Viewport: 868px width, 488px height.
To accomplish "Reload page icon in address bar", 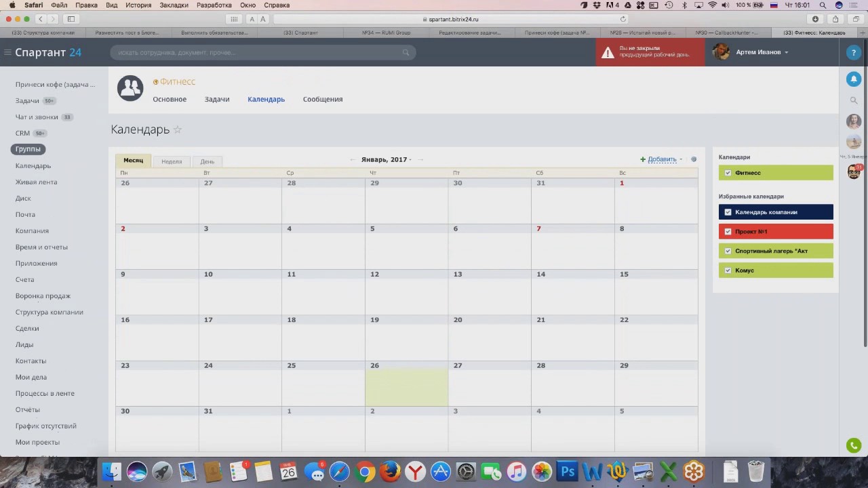I will 623,19.
